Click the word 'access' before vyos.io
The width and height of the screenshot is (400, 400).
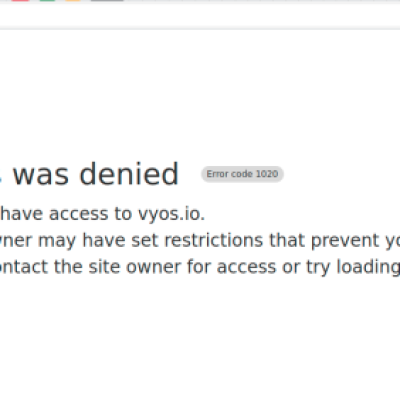click(78, 214)
